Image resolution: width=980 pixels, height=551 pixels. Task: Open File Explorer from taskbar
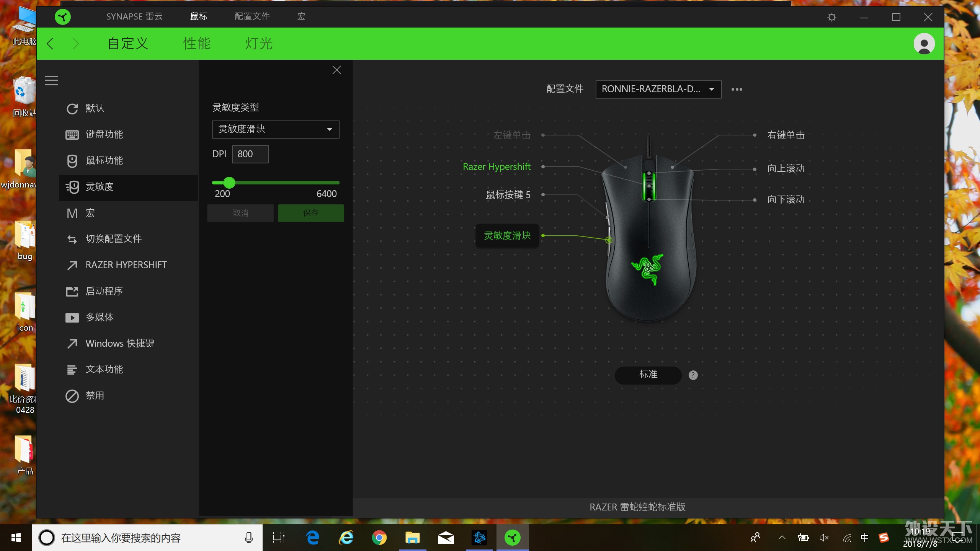413,538
